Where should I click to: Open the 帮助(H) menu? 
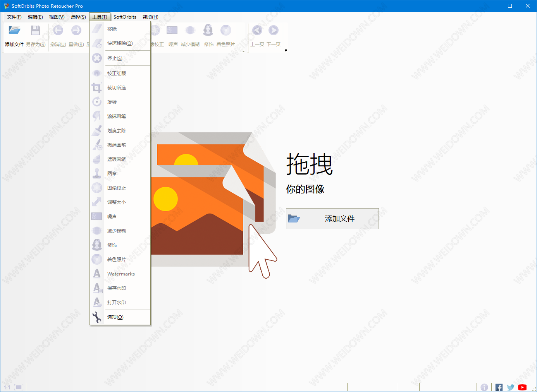(x=150, y=17)
